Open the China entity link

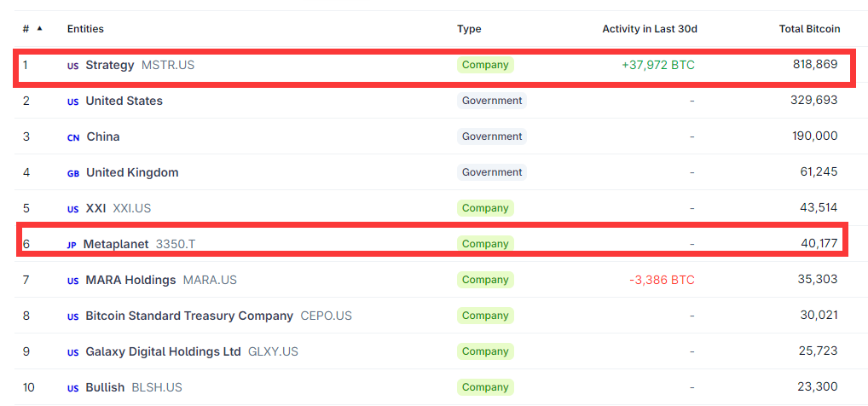pos(103,136)
